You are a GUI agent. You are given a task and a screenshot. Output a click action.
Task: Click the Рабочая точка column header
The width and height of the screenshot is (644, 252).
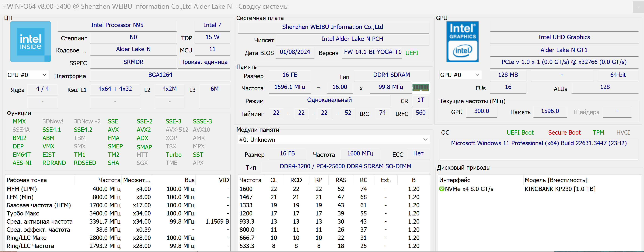click(27, 180)
